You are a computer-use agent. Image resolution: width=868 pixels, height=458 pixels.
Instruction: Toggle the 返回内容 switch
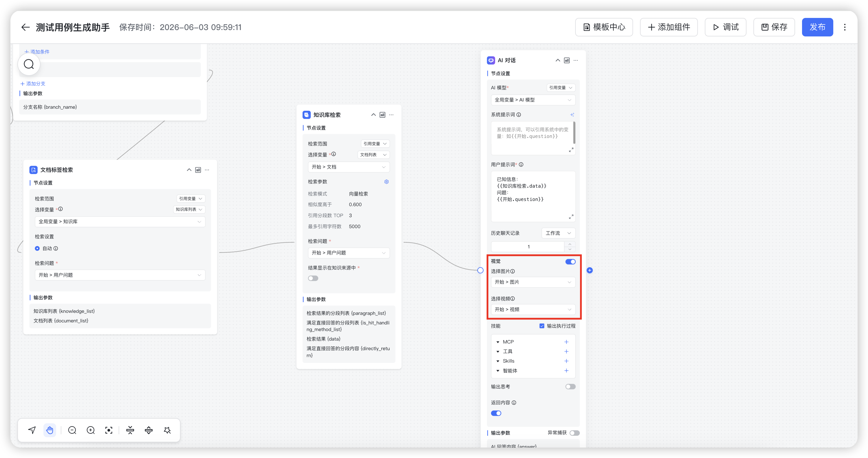point(496,413)
